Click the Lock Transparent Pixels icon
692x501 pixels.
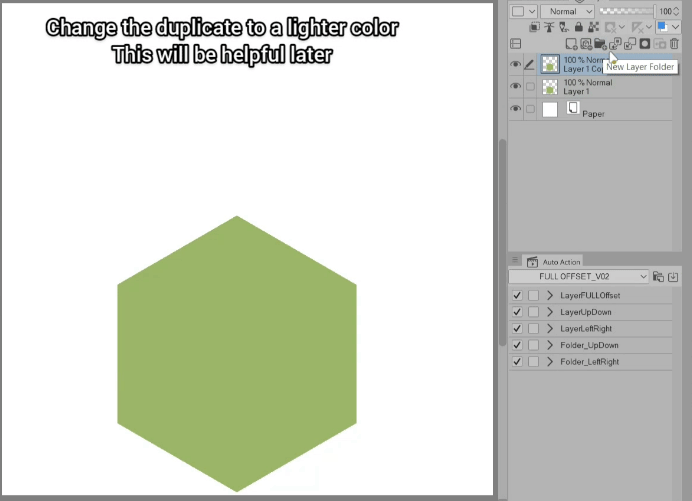click(594, 27)
